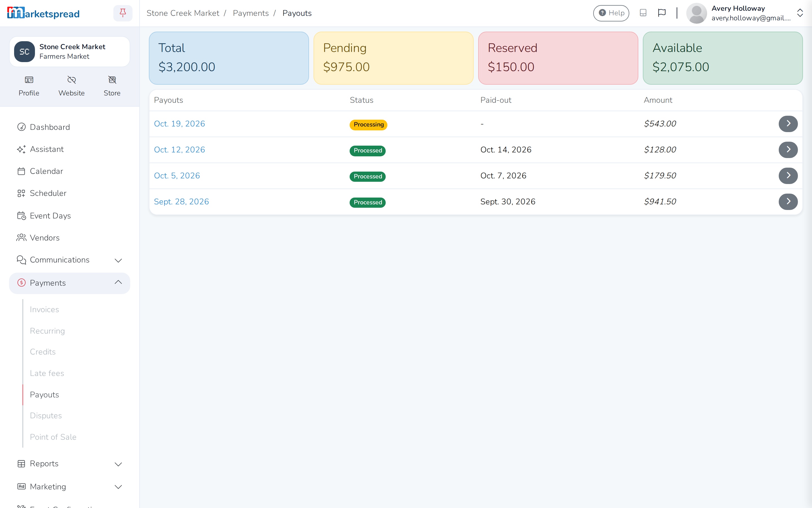
Task: Open details arrow for Sept. 28, 2026 payout
Action: pos(788,202)
